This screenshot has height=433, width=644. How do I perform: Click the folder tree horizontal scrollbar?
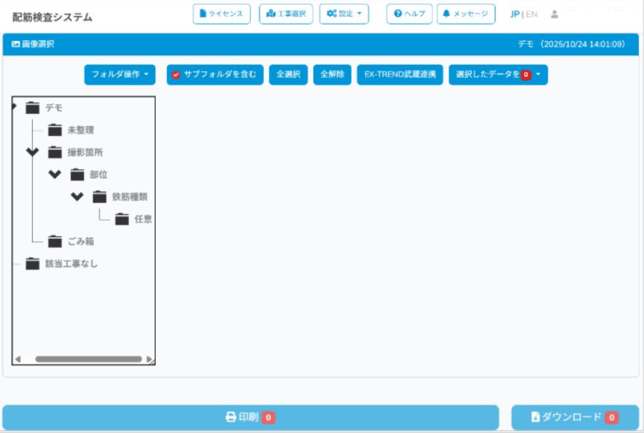(88, 359)
